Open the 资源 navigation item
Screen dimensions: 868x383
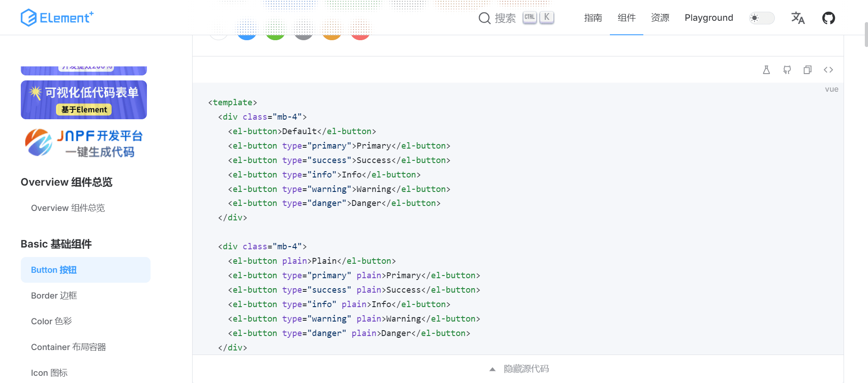coord(660,18)
